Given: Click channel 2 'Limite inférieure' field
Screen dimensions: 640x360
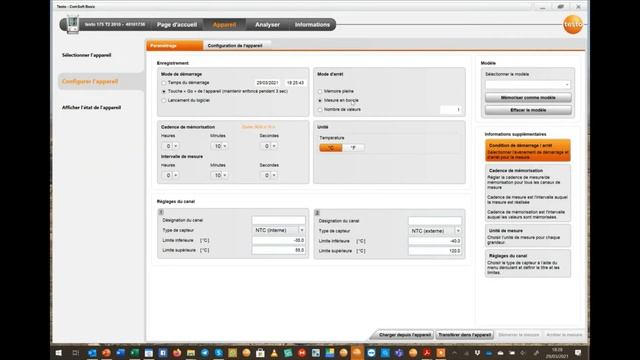Looking at the screenshot, I should [x=435, y=241].
